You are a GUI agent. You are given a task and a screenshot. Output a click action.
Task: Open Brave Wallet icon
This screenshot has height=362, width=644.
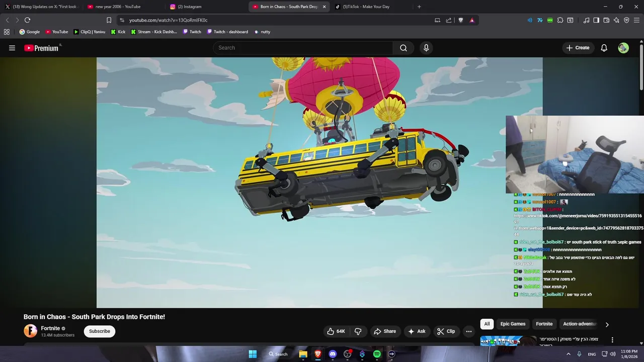606,20
